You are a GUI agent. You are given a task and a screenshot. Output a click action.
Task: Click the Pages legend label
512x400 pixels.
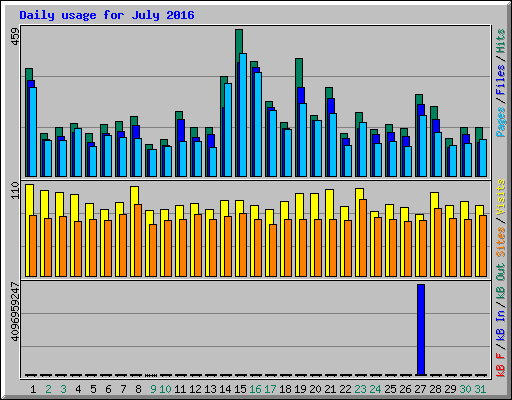(x=501, y=122)
